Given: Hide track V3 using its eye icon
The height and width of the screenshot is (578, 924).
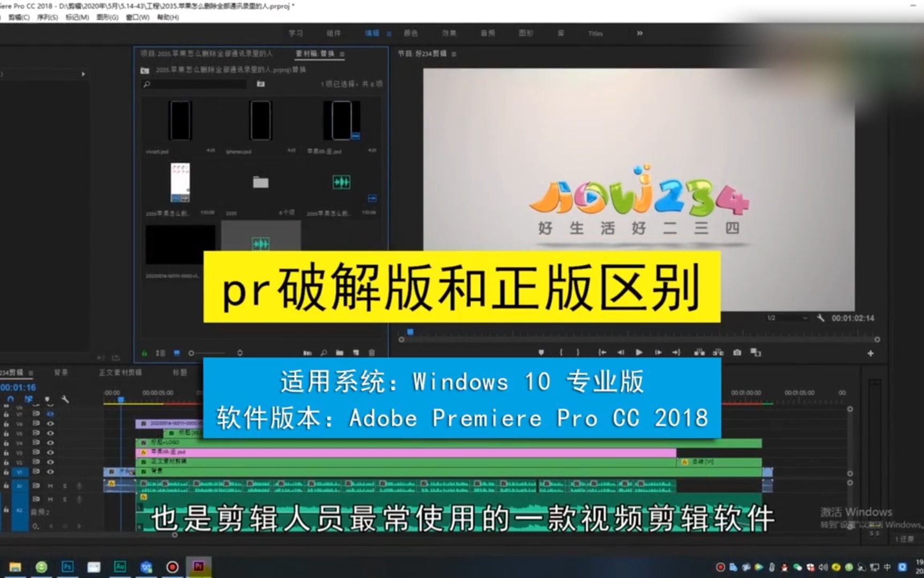Looking at the screenshot, I should pyautogui.click(x=50, y=452).
